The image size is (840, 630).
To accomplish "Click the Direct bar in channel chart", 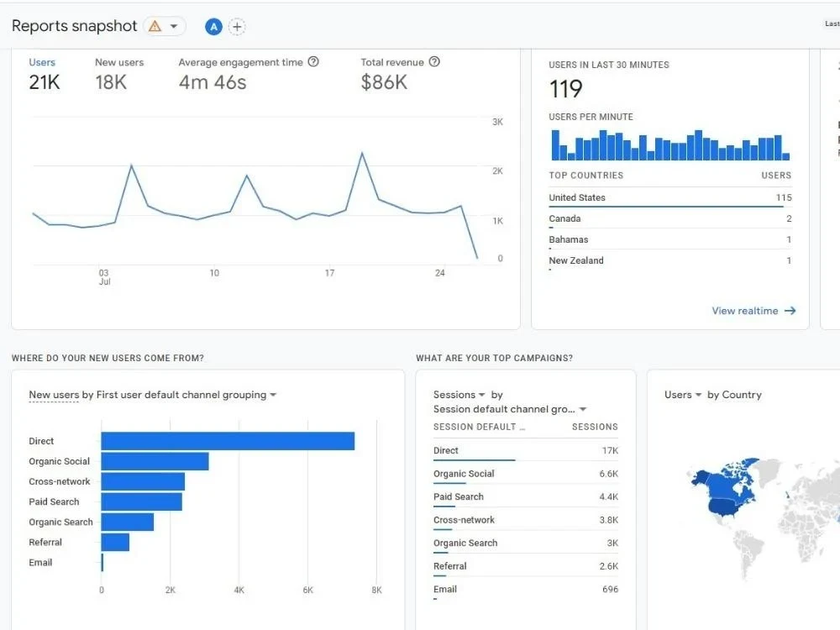I will [227, 440].
